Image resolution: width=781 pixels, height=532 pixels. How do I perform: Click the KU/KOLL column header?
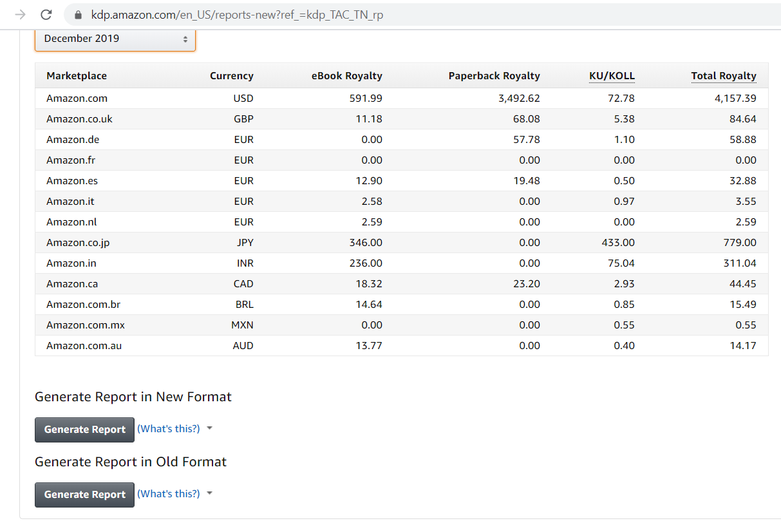pos(612,75)
